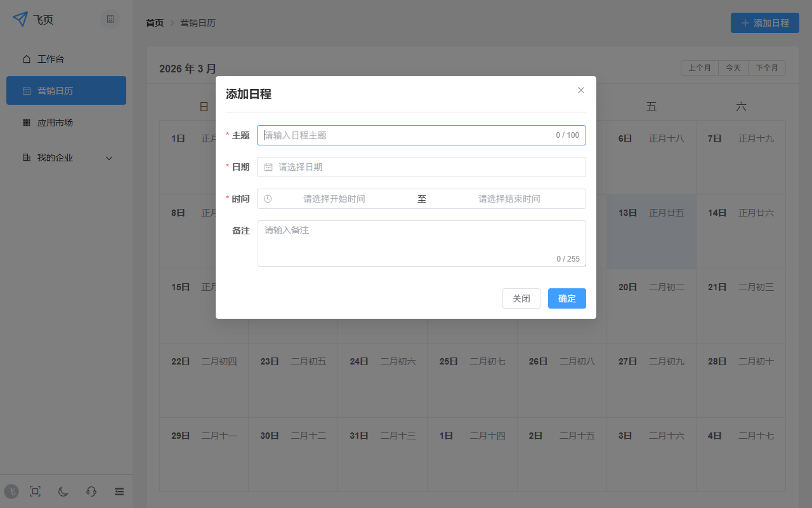The image size is (812, 508).
Task: Click the 飞页 paper plane logo
Action: (x=20, y=19)
